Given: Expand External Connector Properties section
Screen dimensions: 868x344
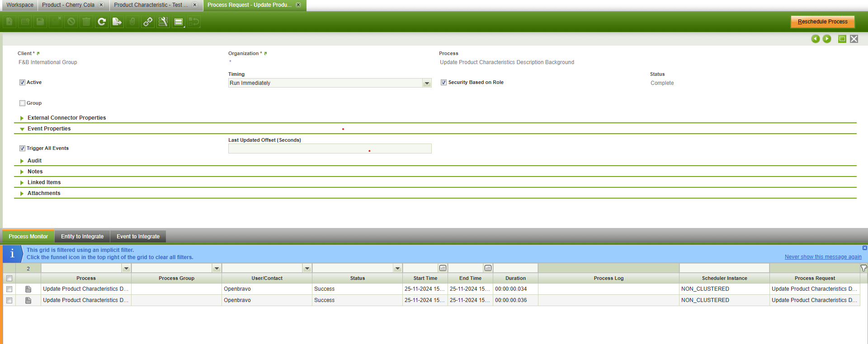Looking at the screenshot, I should point(66,118).
